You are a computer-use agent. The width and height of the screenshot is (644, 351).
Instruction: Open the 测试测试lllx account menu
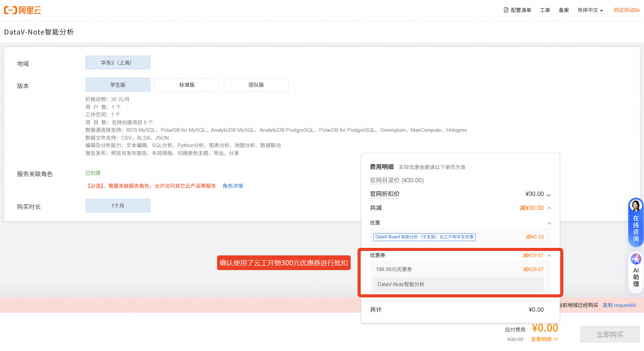(x=627, y=10)
